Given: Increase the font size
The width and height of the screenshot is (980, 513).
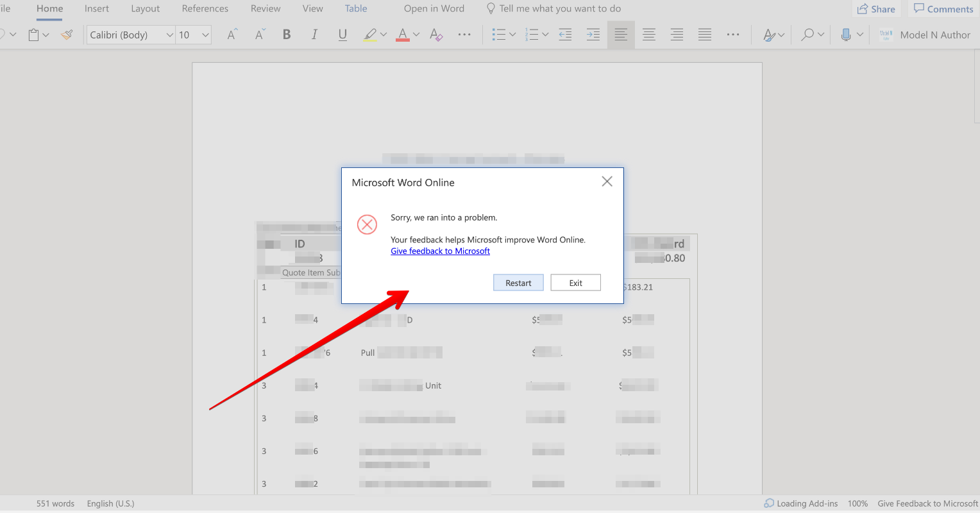Looking at the screenshot, I should click(231, 35).
